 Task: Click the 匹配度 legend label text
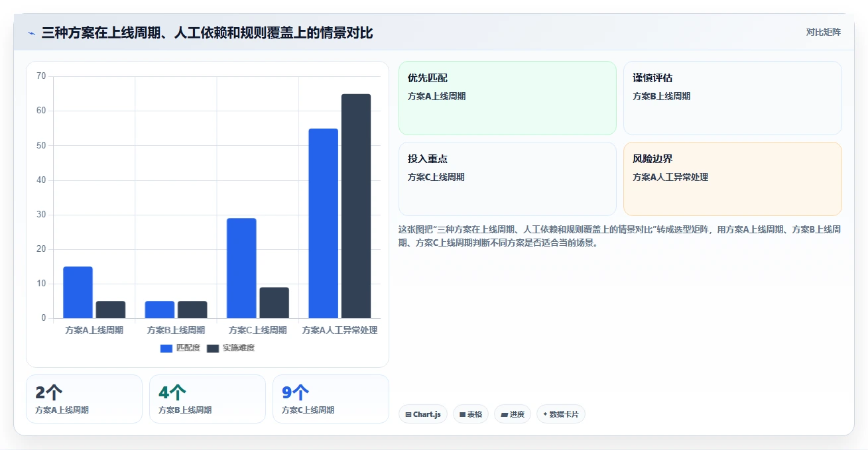[188, 348]
